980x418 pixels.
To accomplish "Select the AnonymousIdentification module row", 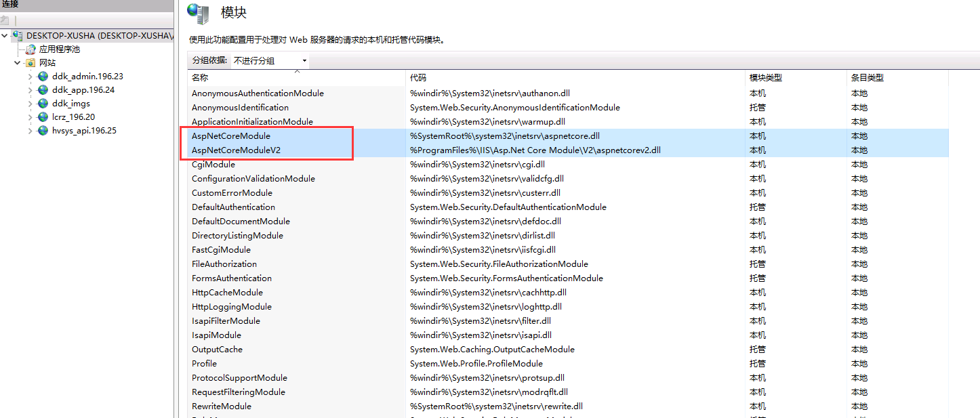I will coord(568,108).
